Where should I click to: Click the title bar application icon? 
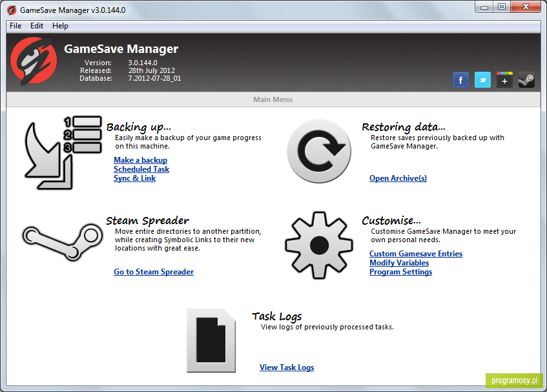tap(12, 10)
